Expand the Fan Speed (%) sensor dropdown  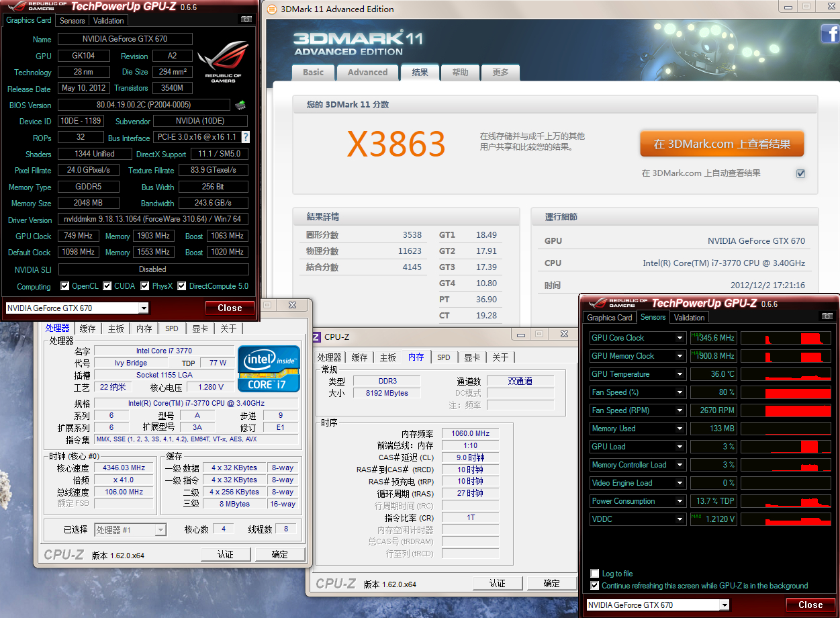(680, 392)
